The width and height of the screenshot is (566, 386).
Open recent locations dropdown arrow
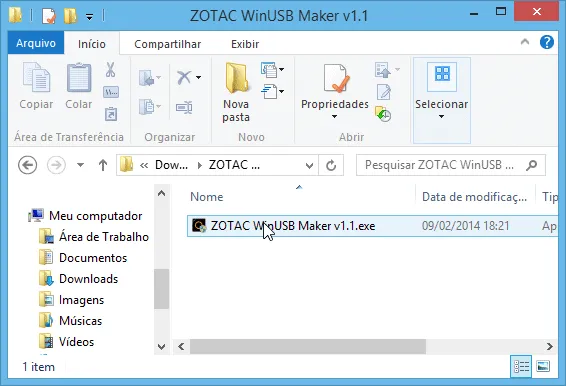click(80, 165)
